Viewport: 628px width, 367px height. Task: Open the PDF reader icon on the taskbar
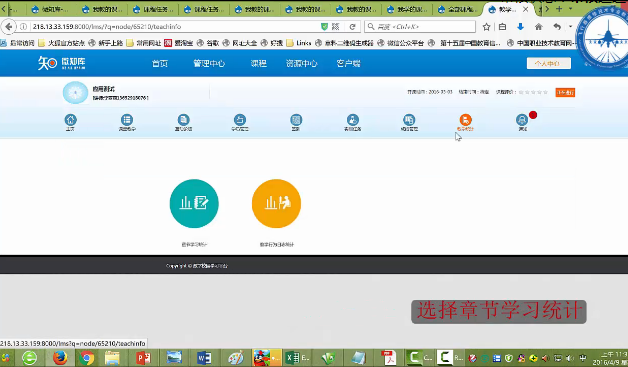[x=388, y=358]
